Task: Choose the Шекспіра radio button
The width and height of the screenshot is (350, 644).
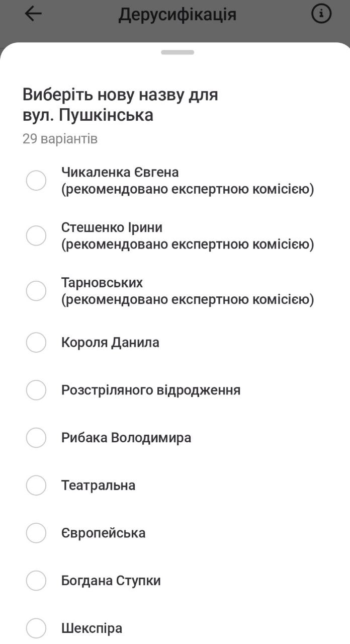Action: (36, 628)
